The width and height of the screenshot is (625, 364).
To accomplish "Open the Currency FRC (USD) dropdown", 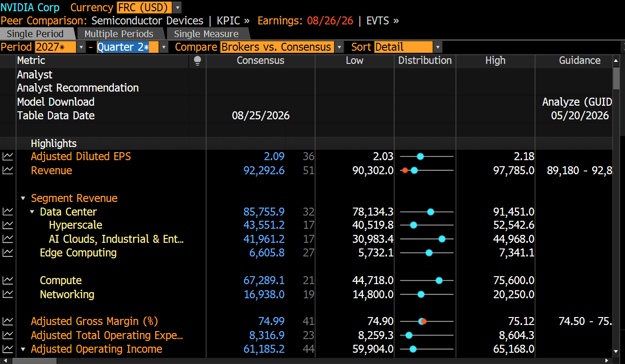I will click(x=177, y=8).
